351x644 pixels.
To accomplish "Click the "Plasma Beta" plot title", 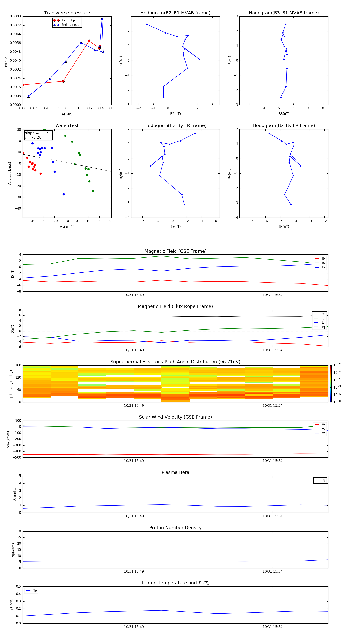I will pos(175,473).
